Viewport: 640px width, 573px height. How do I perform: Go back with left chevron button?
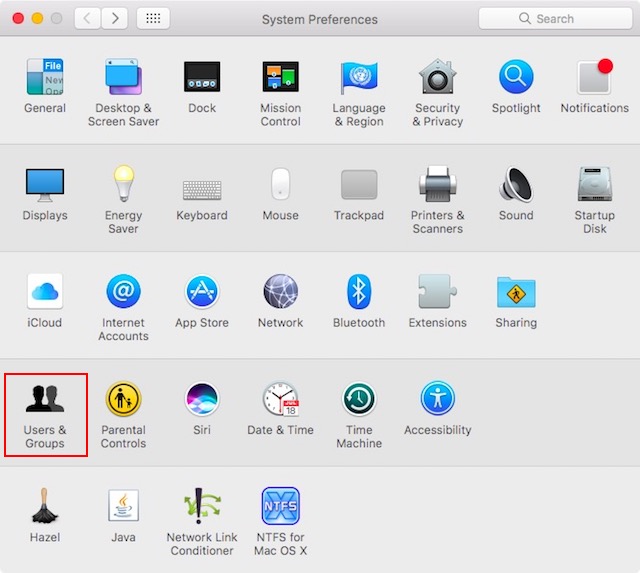(x=87, y=18)
